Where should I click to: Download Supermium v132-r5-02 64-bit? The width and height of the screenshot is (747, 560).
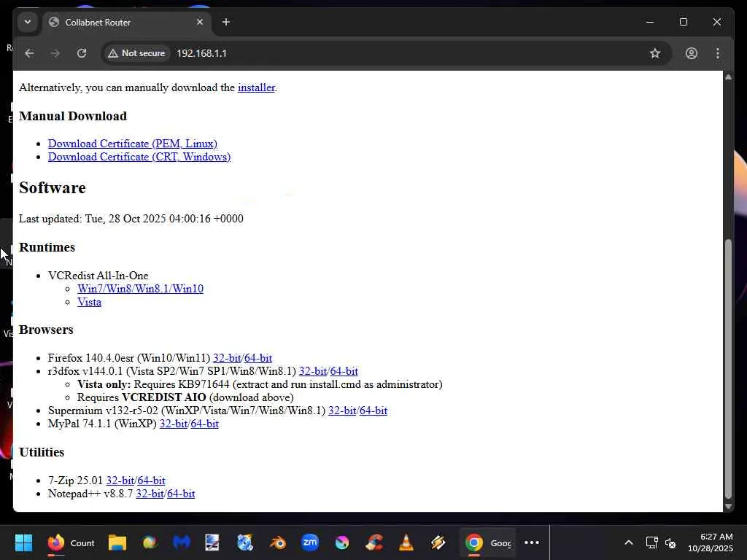pos(373,411)
